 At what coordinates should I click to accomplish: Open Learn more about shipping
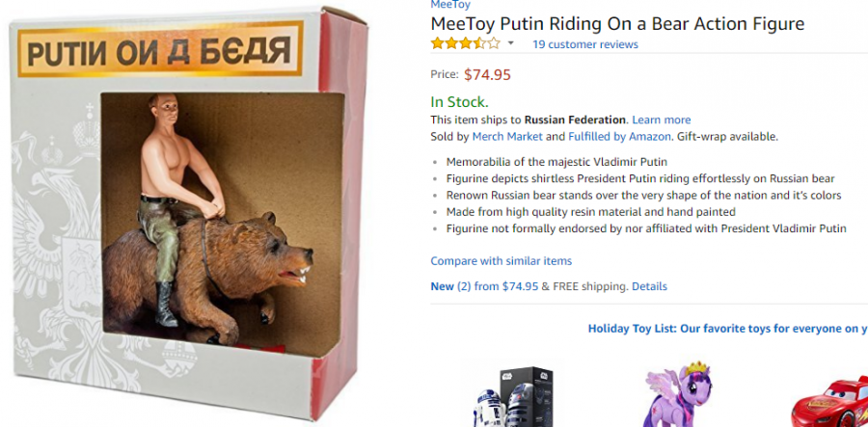(x=662, y=120)
